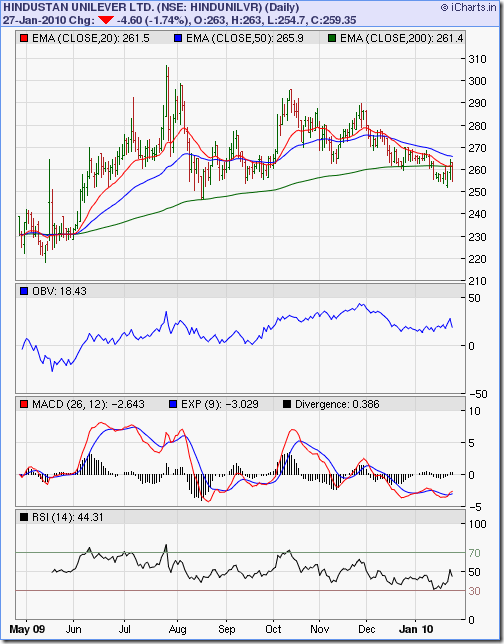Click the blue EMA 50 legend swatch
Image resolution: width=504 pixels, height=644 pixels.
coord(178,38)
